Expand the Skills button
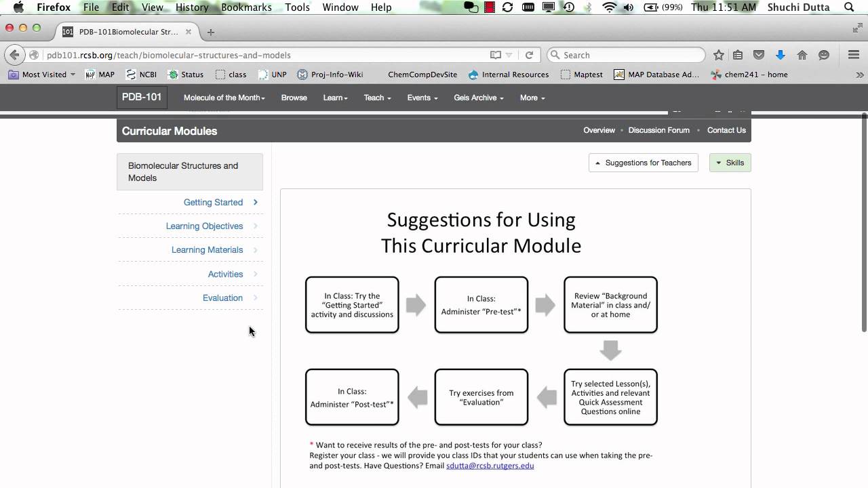This screenshot has height=488, width=868. point(730,163)
